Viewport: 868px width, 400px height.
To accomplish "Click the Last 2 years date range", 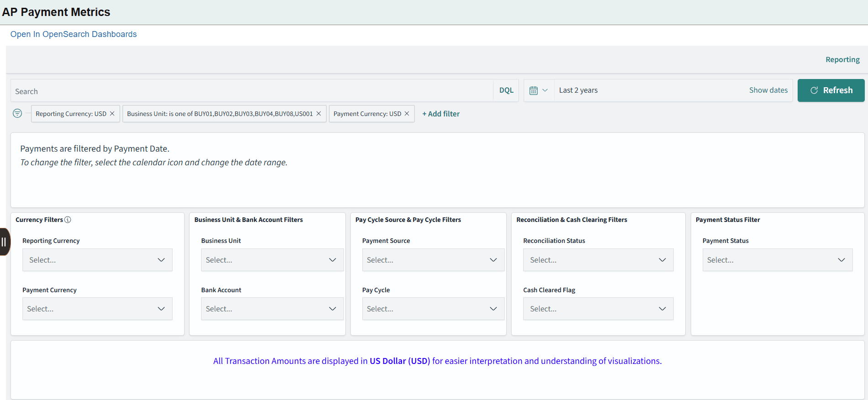I will click(578, 90).
